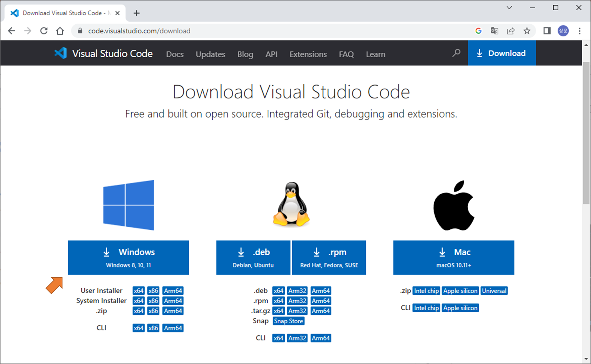Open the tab search chevron
This screenshot has height=364, width=591.
(x=509, y=7)
